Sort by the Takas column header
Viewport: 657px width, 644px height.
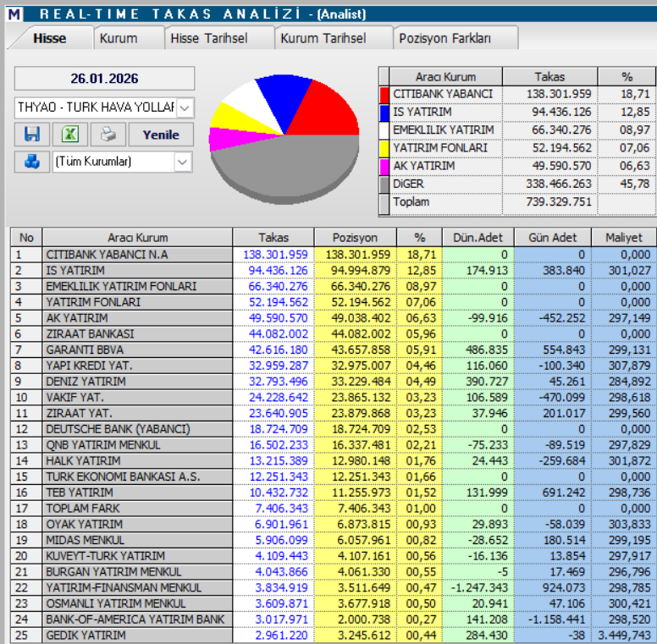coord(273,238)
